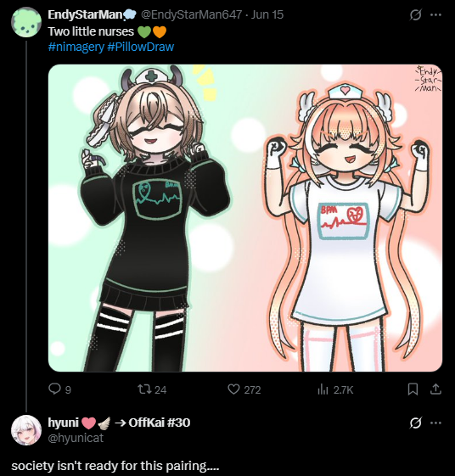The width and height of the screenshot is (455, 476).
Task: Open the more options menu on hyuni's reply
Action: point(435,423)
